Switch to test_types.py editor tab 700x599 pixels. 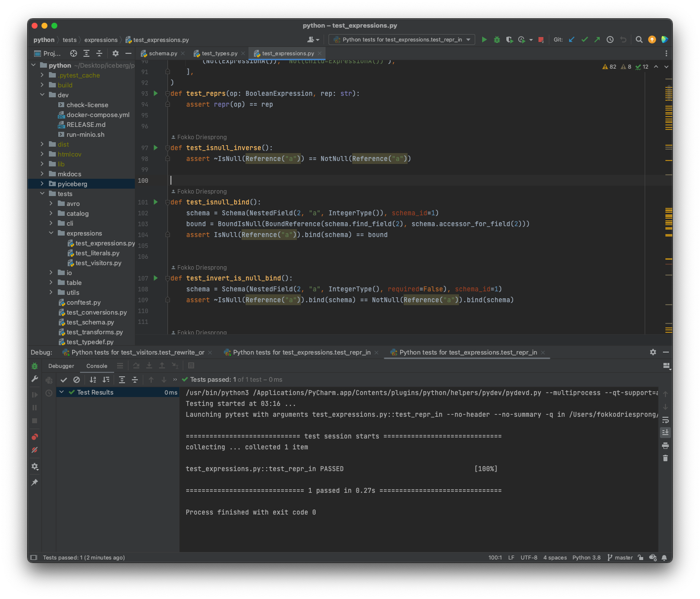pyautogui.click(x=219, y=53)
